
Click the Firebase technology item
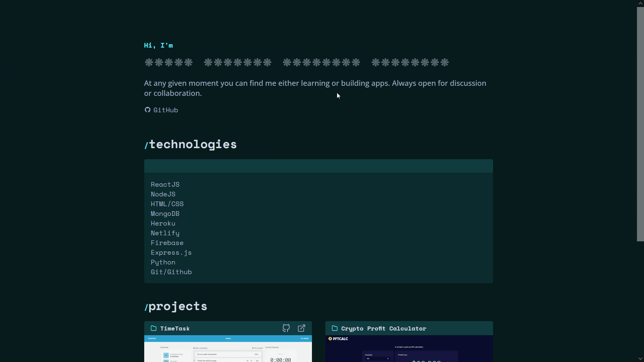167,243
